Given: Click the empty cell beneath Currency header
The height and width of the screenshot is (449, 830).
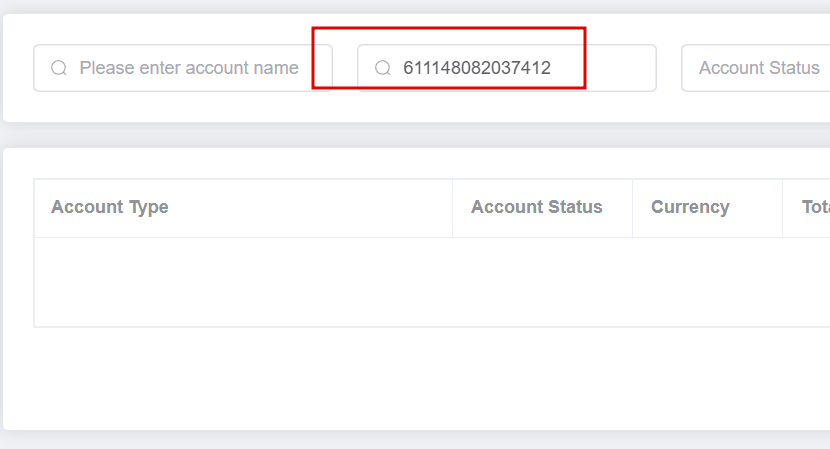Looking at the screenshot, I should pyautogui.click(x=707, y=282).
